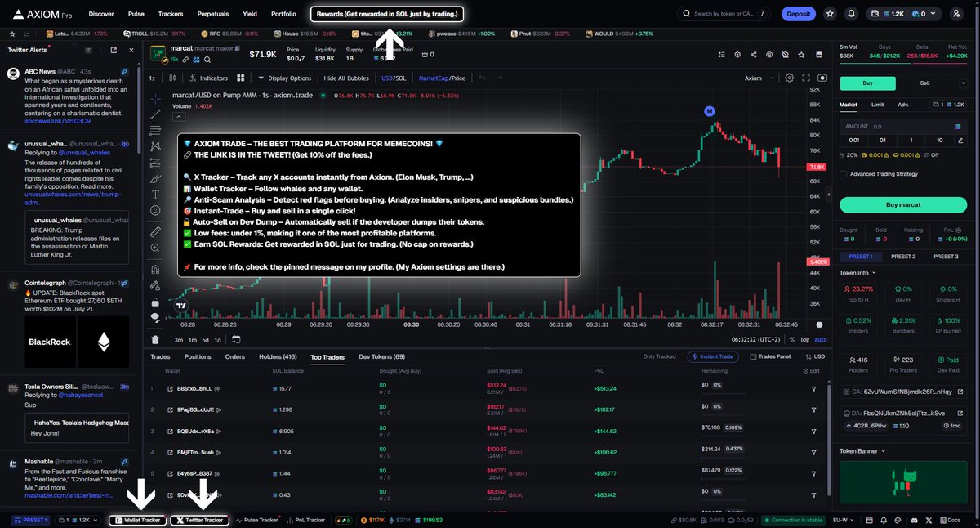Expand the chevron next to Sell
The height and width of the screenshot is (528, 980).
(964, 83)
